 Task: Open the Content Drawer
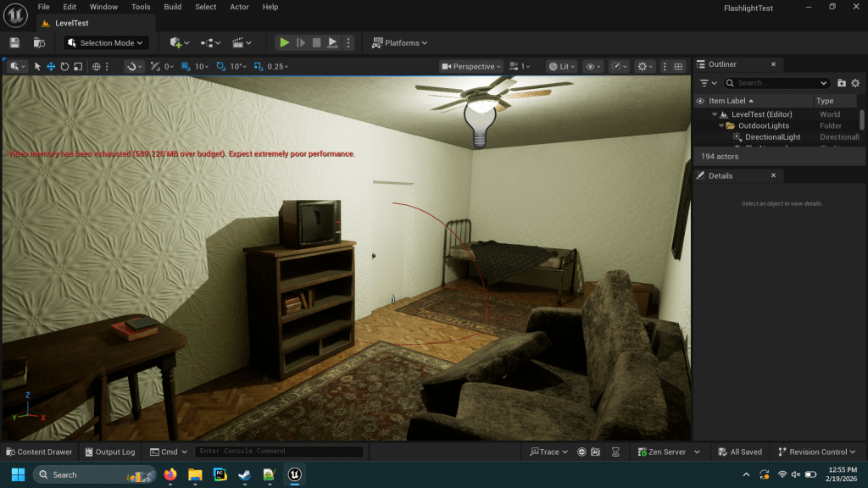pos(39,452)
